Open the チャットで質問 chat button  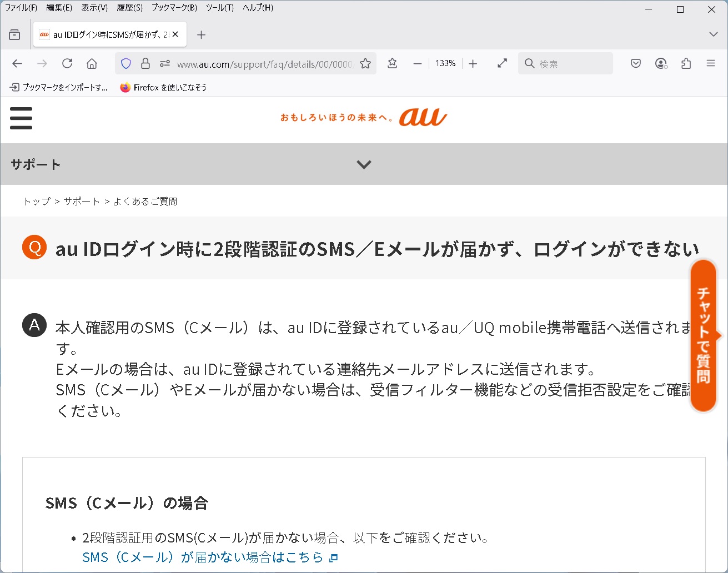704,336
